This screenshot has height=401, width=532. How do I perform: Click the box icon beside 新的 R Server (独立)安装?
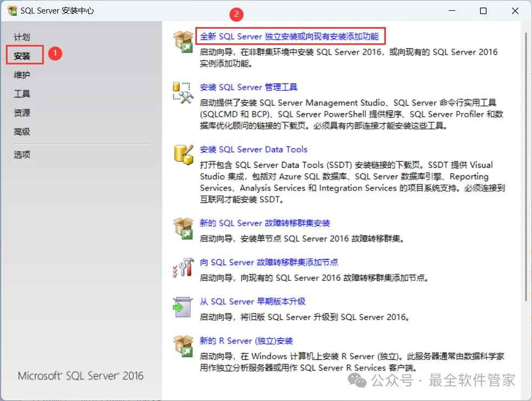coord(183,346)
